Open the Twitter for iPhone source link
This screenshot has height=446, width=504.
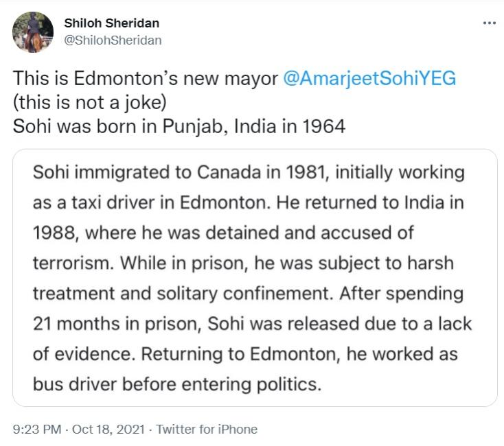(x=207, y=430)
